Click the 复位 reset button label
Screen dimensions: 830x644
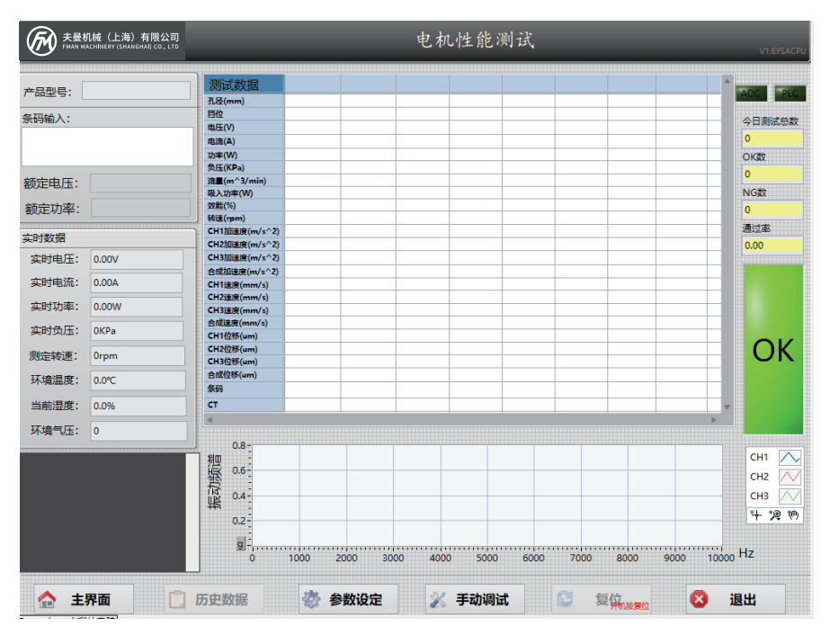click(x=608, y=599)
